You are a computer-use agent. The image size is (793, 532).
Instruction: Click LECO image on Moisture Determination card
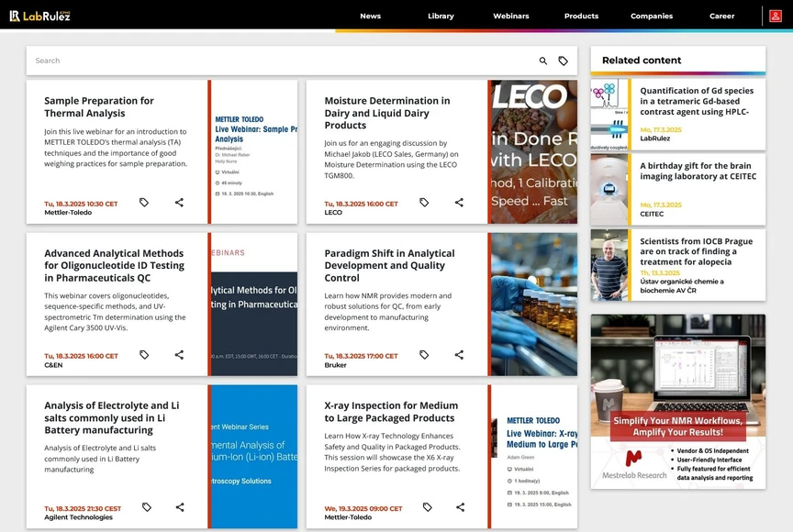(534, 151)
